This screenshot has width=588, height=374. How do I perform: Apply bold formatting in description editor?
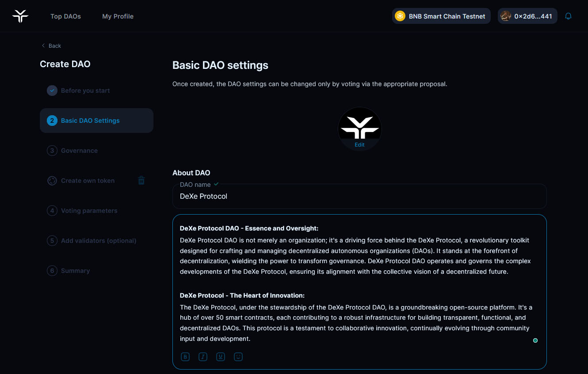pyautogui.click(x=185, y=357)
